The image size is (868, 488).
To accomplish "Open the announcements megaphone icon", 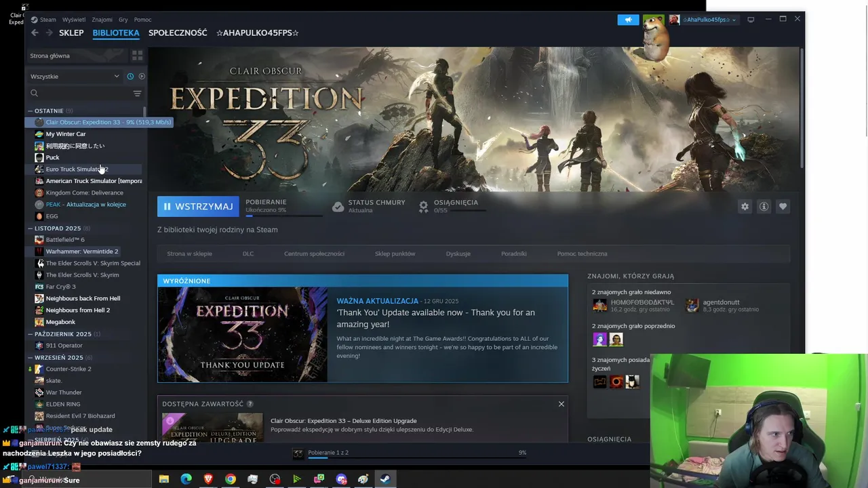I will (x=628, y=20).
